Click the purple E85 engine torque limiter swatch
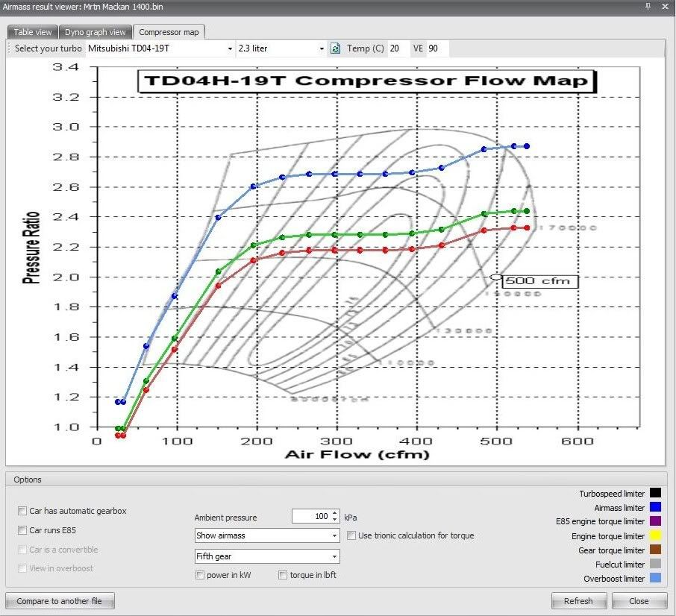Viewport: 676px width, 616px height. [x=656, y=521]
